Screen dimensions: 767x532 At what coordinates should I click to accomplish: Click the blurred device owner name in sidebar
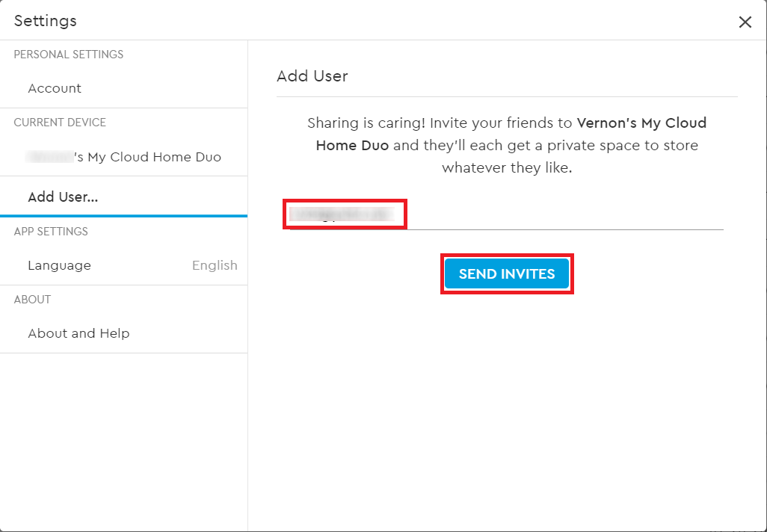point(49,157)
